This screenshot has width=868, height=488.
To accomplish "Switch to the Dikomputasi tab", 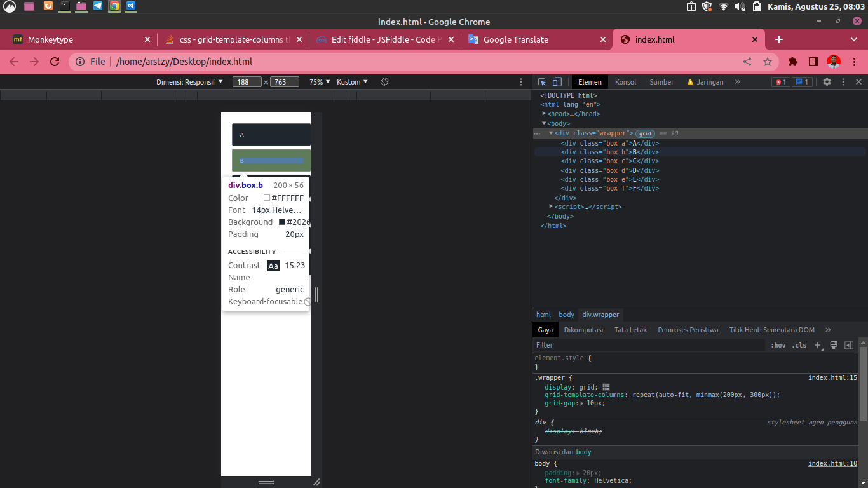I will coord(583,330).
